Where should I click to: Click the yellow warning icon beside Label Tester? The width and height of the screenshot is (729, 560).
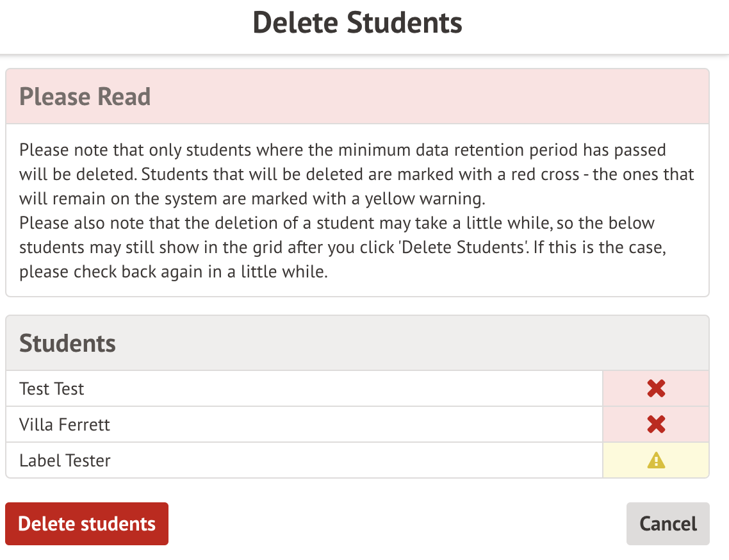pos(656,460)
